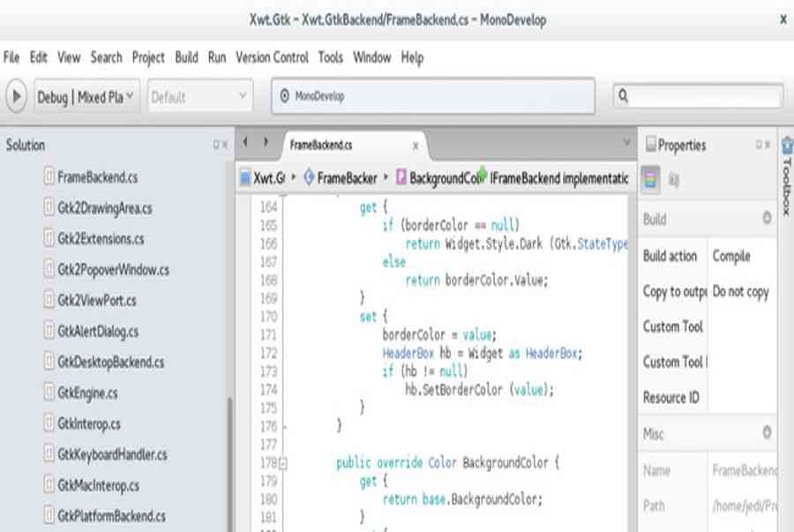Select GtkMacInterop.cs in the Solution tree
The width and height of the screenshot is (794, 532).
tap(98, 485)
